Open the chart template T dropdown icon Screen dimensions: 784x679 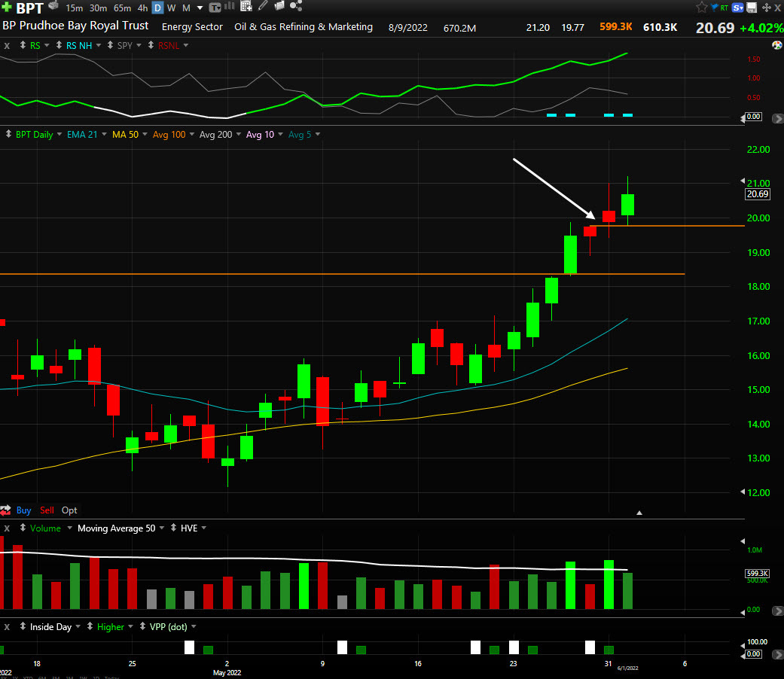pos(215,7)
